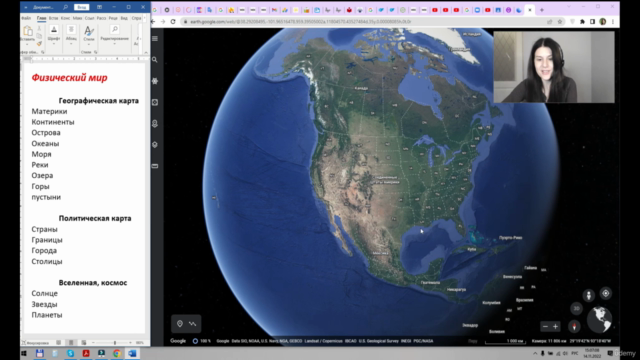Open the Google Earth hamburger menu
Image resolution: width=640 pixels, height=360 pixels.
155,38
